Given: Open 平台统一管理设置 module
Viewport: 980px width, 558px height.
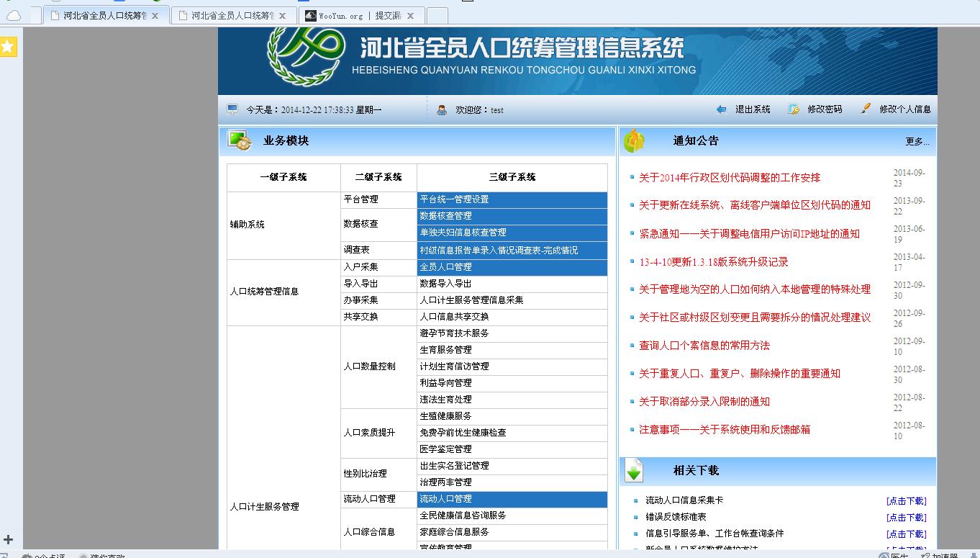Looking at the screenshot, I should 512,199.
